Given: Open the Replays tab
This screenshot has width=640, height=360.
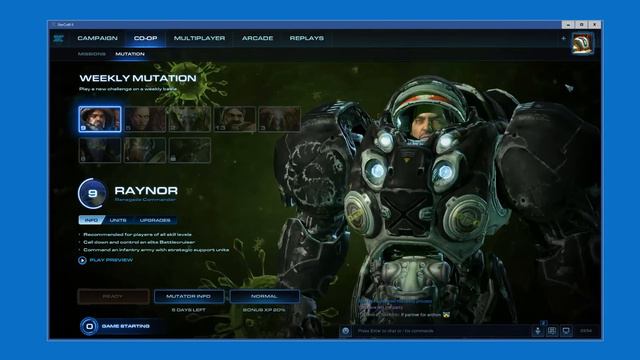Looking at the screenshot, I should coord(307,38).
